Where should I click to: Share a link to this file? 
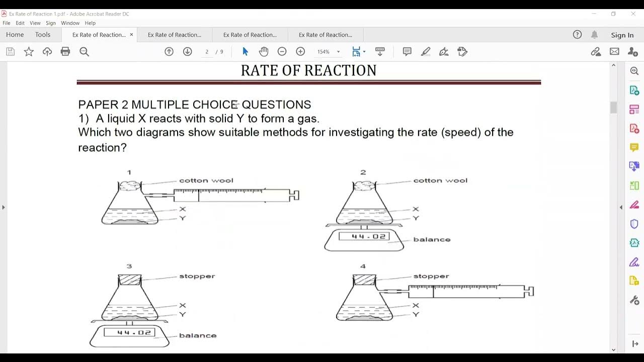(596, 51)
